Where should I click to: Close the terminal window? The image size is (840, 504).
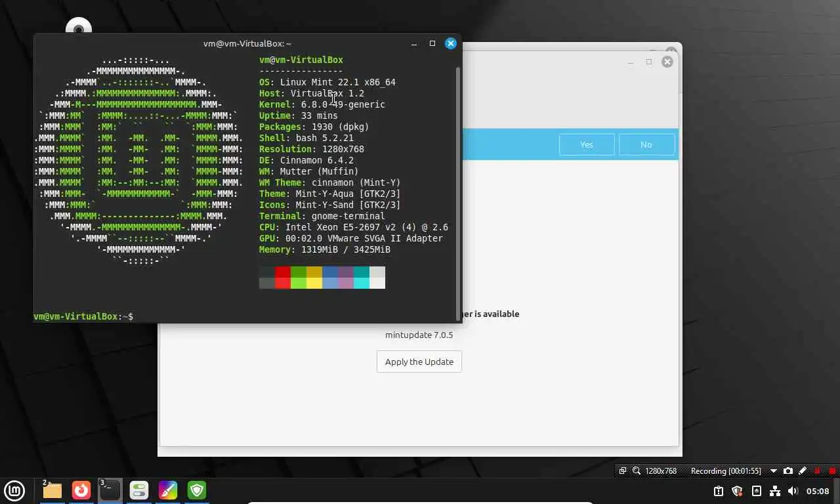tap(450, 43)
